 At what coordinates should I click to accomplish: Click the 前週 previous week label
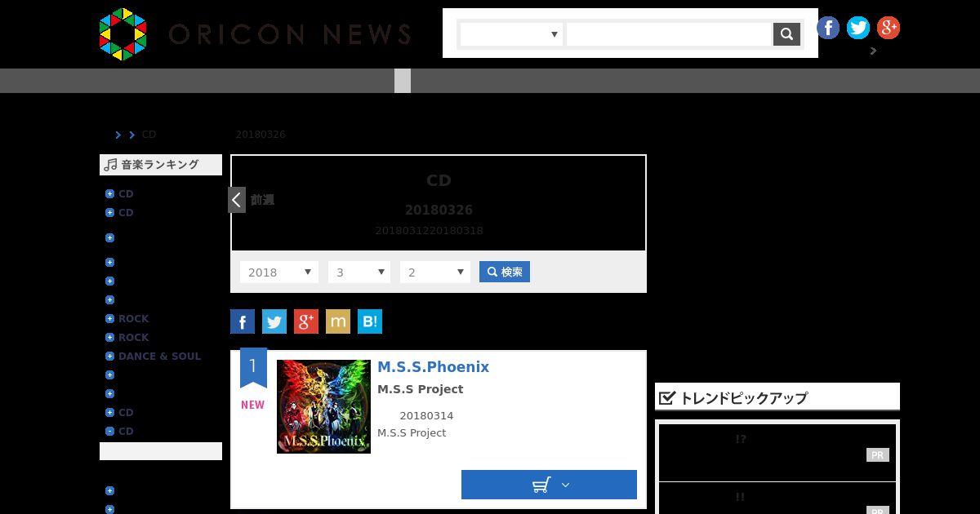[x=262, y=200]
